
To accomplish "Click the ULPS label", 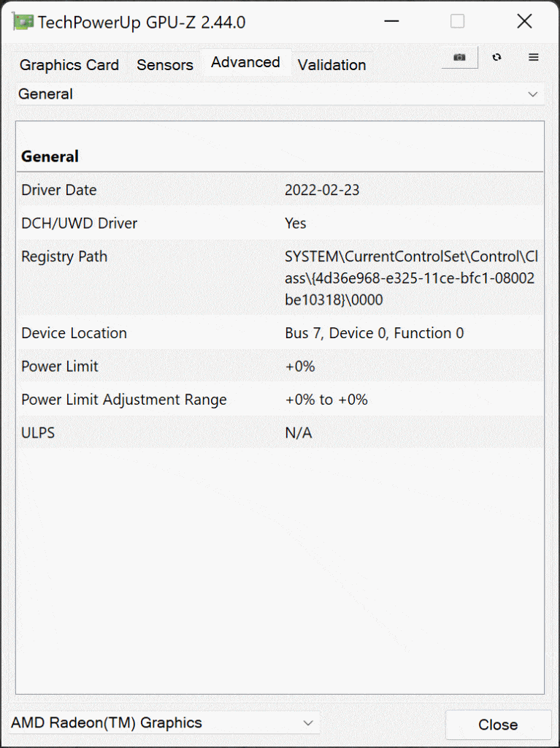I will 38,433.
